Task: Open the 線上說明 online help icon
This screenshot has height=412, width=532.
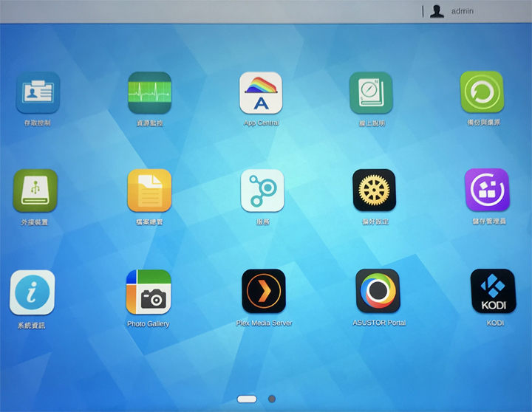Action: tap(371, 92)
